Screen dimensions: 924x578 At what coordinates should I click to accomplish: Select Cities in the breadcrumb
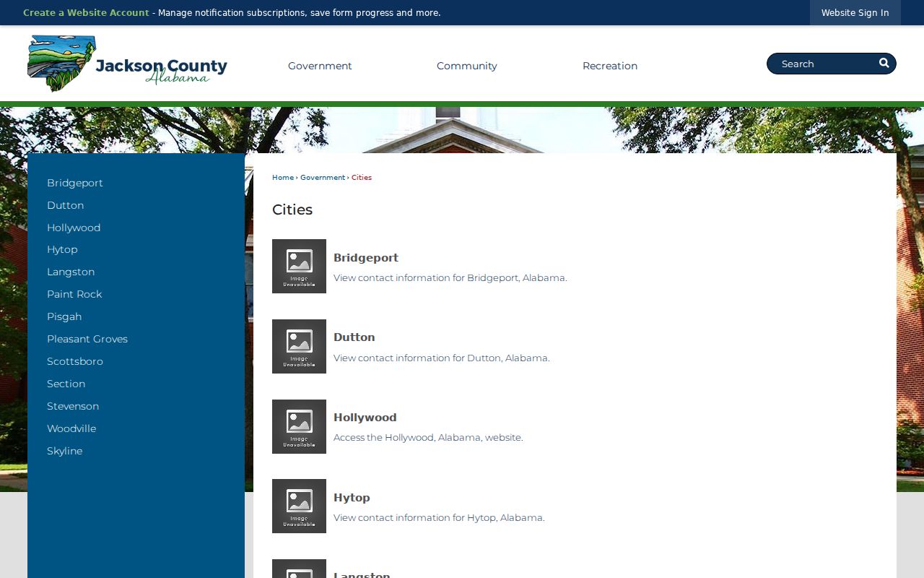click(362, 178)
